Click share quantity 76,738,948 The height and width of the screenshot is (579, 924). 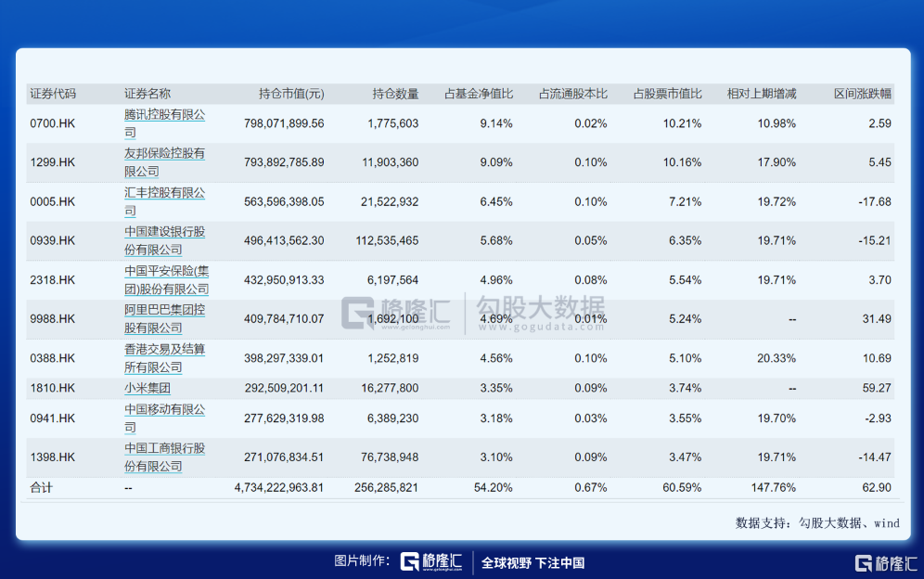[390, 457]
